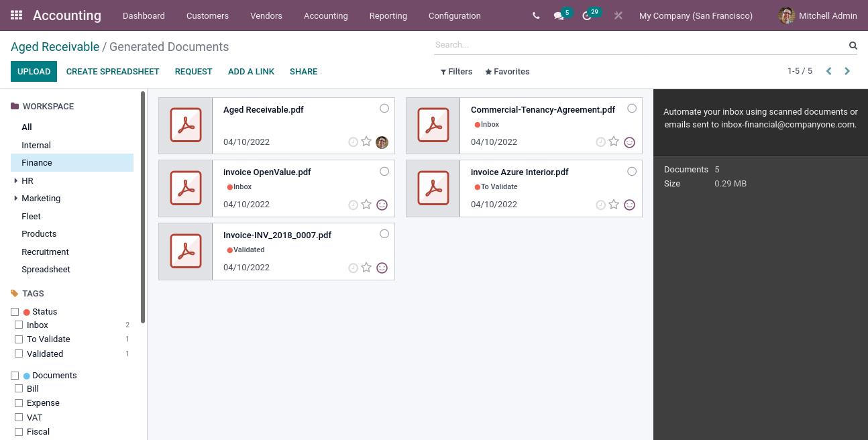Open the Dashboard menu
868x440 pixels.
click(x=144, y=15)
